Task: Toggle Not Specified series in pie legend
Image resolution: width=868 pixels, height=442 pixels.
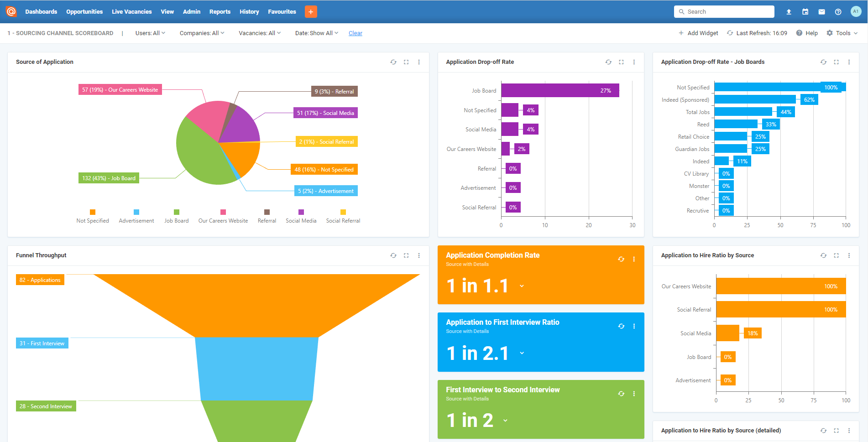Action: [93, 217]
